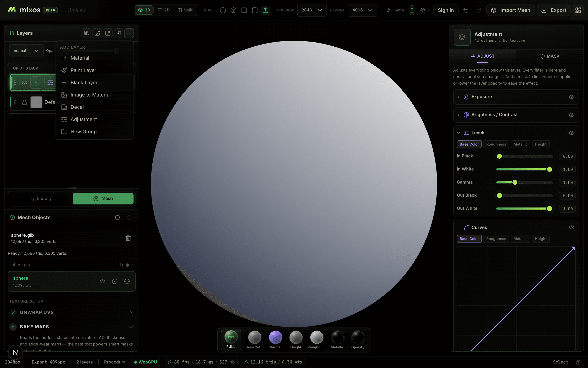Click the green Mesh panel button
588x368 pixels.
(103, 199)
